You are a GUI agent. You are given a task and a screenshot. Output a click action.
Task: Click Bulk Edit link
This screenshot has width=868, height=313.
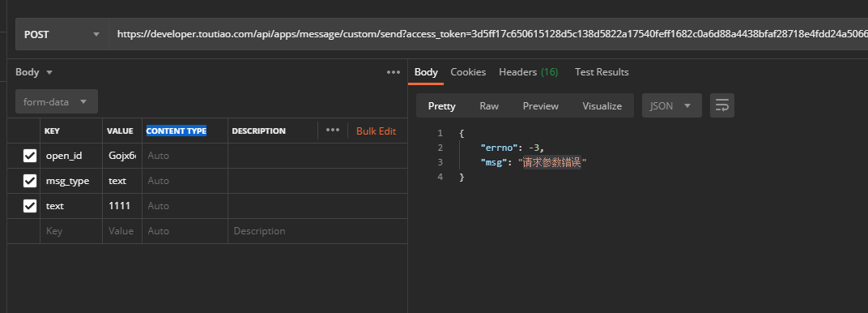(x=377, y=131)
